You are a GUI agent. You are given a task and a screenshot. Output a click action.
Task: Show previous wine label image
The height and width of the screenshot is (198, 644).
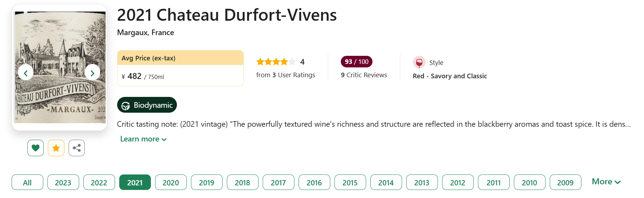[26, 73]
